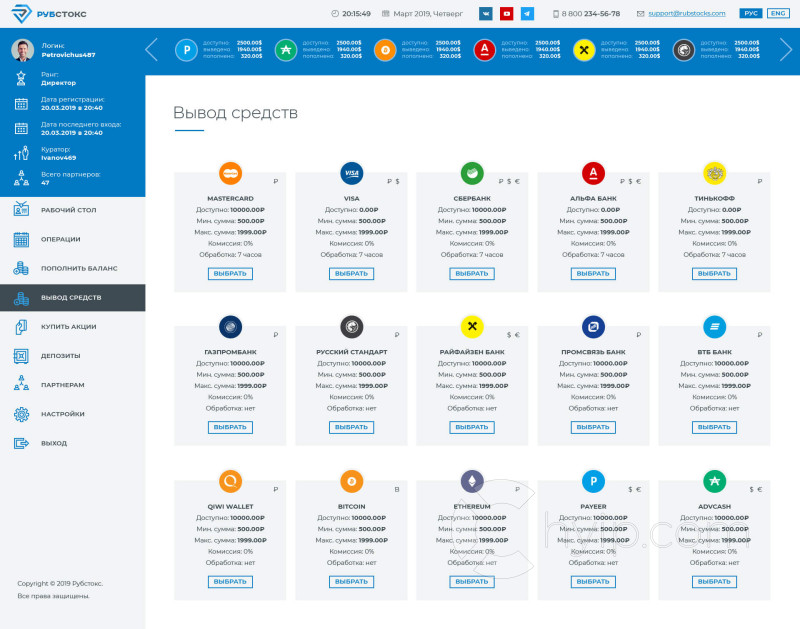Click the Payeer card icon

point(593,481)
